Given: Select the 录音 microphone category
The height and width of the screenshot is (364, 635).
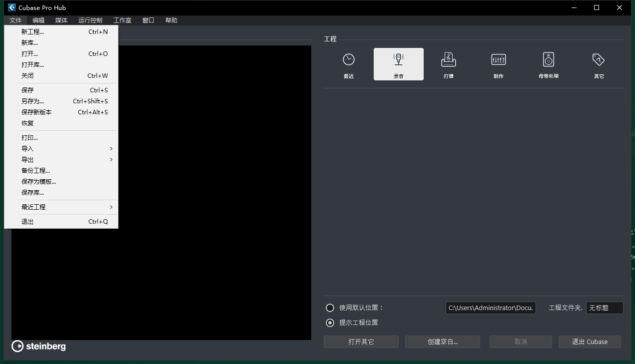Looking at the screenshot, I should point(399,64).
